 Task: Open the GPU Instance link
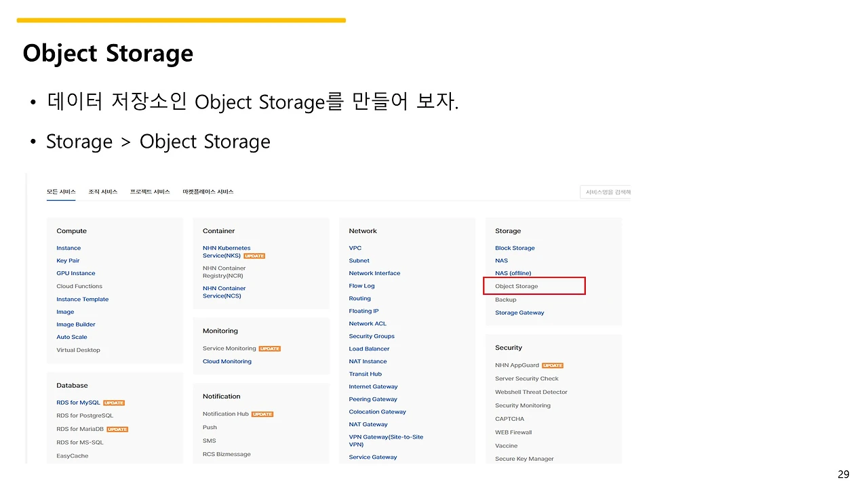point(76,273)
